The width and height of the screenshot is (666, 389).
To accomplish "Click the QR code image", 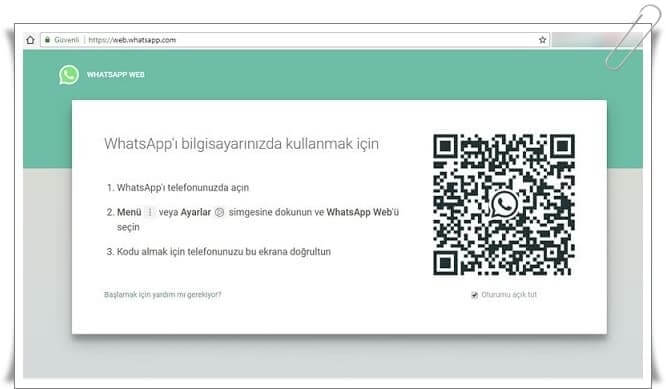I will click(504, 205).
